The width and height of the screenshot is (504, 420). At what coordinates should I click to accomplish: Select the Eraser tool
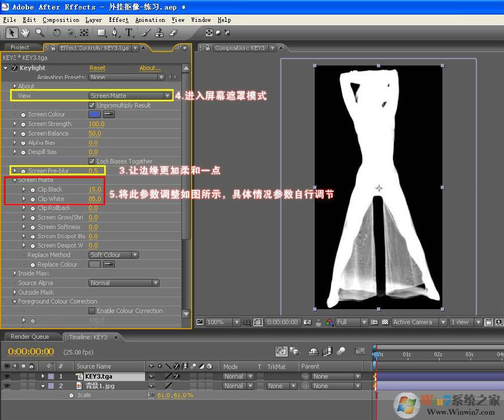click(x=174, y=33)
